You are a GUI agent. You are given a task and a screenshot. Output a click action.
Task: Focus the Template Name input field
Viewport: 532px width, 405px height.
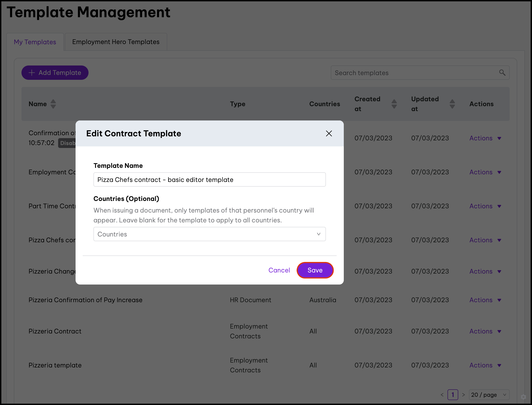click(x=209, y=180)
